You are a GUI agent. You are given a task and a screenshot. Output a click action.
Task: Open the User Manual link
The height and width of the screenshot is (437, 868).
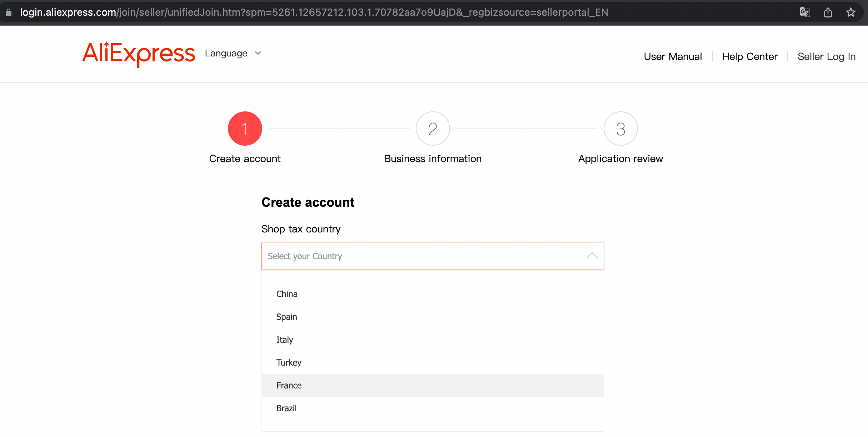tap(673, 56)
